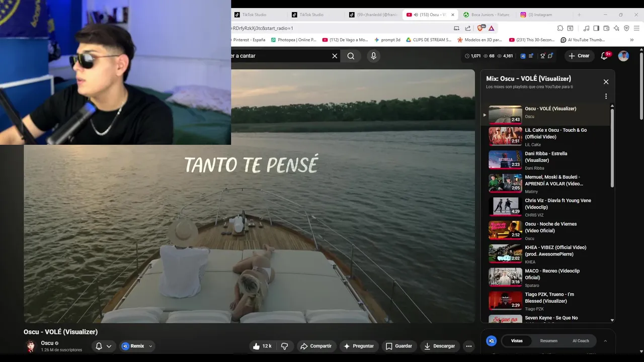Viewport: 644px width, 362px height.
Task: Open Oscu channel avatar
Action: [31, 346]
